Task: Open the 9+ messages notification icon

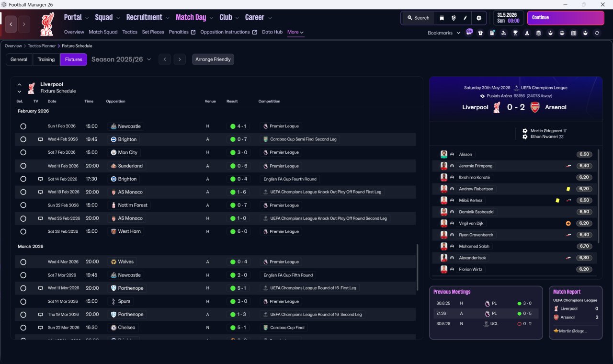Action: 469,33
